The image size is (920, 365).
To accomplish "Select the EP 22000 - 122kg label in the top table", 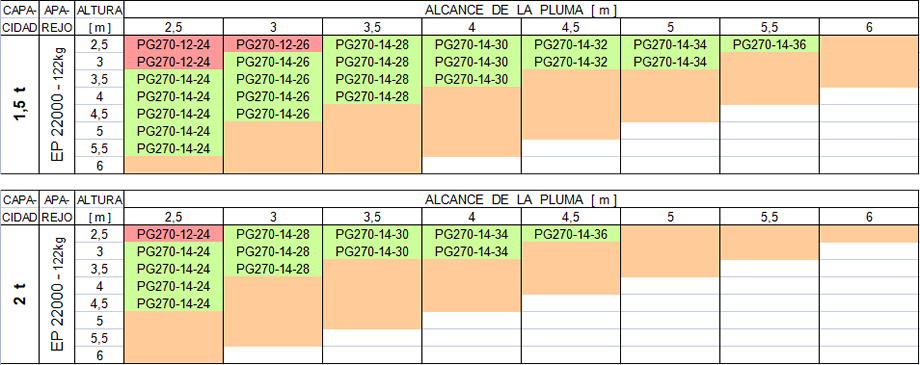I will click(57, 104).
